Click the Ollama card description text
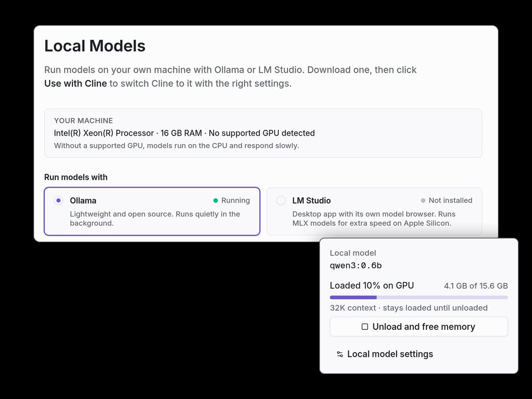Image resolution: width=532 pixels, height=399 pixels. tap(155, 219)
